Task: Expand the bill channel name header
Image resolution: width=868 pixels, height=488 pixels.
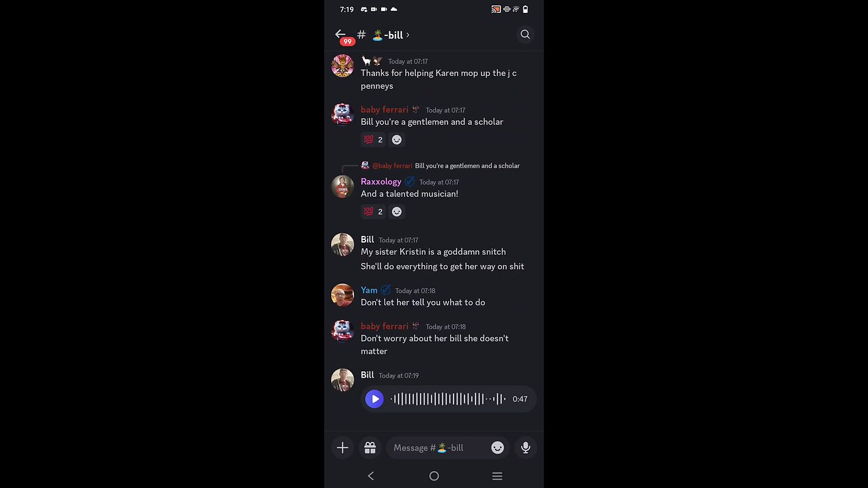Action: (391, 35)
